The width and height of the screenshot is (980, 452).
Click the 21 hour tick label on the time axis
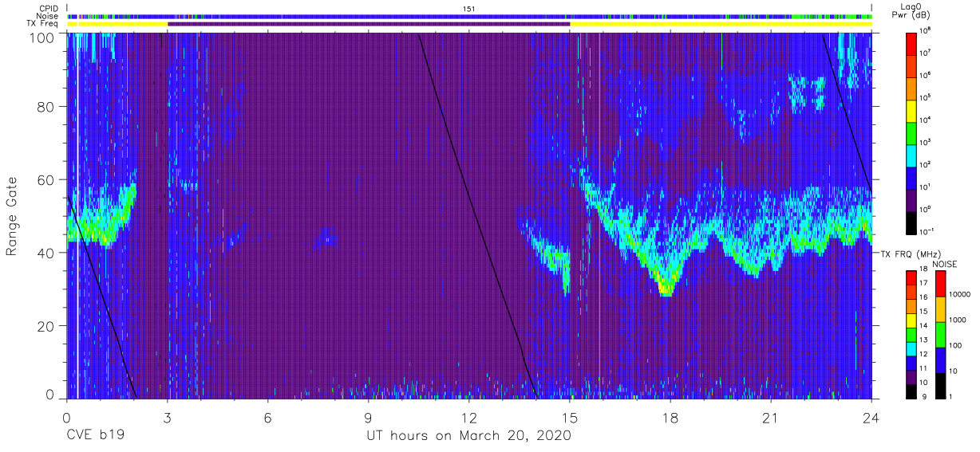click(x=770, y=417)
